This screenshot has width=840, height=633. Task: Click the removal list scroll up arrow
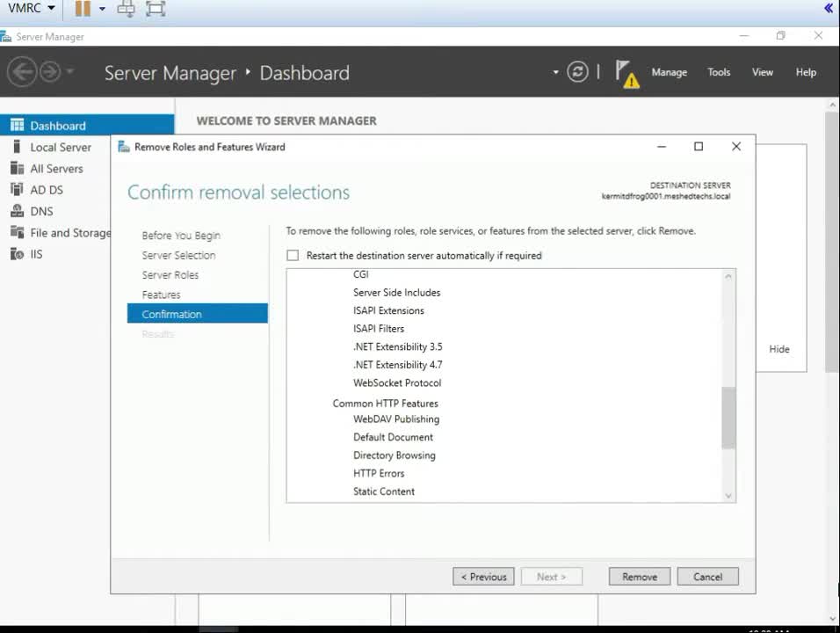(x=728, y=277)
